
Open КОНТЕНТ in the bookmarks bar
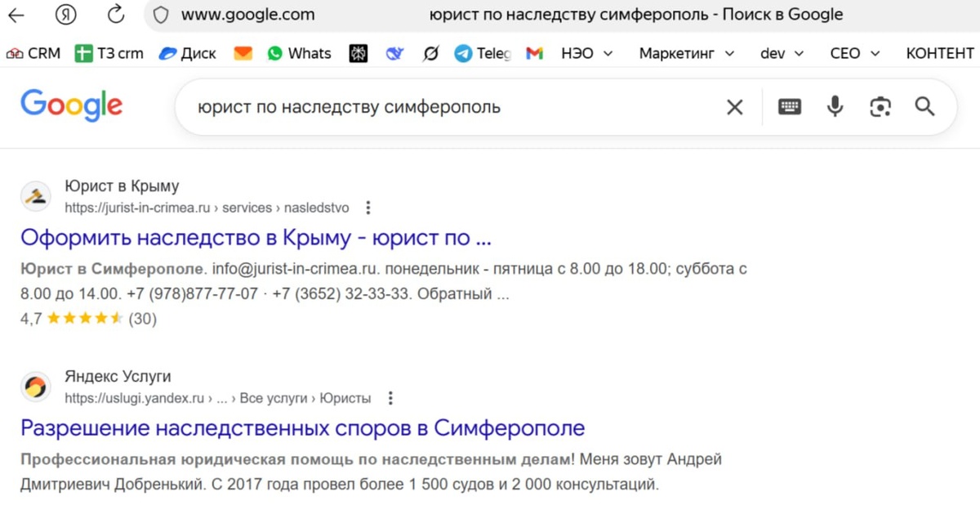coord(939,53)
